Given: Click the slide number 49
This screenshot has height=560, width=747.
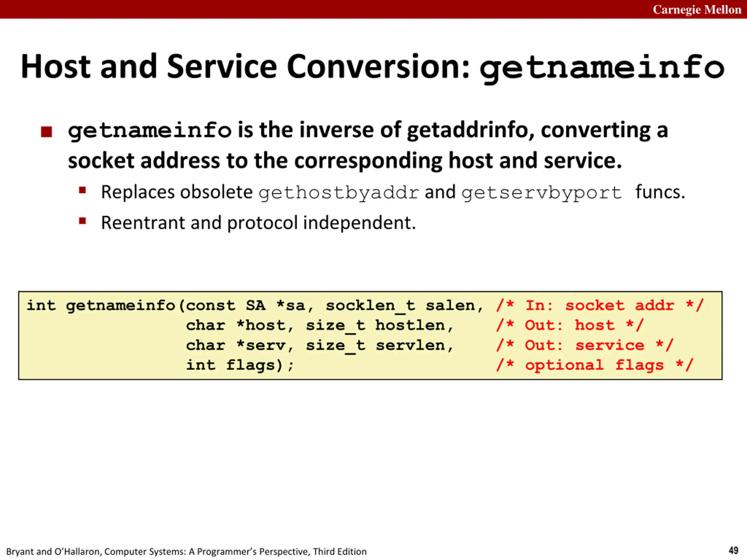Looking at the screenshot, I should tap(734, 551).
